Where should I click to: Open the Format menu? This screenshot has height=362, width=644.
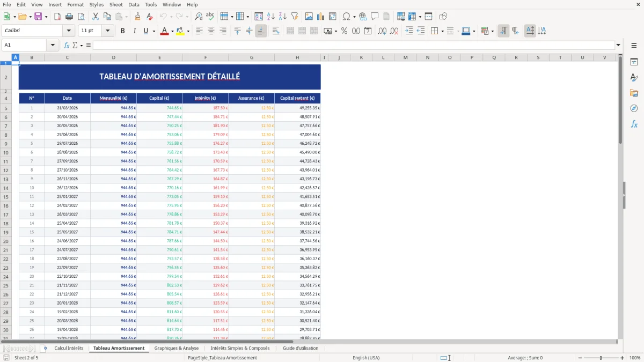click(x=75, y=4)
